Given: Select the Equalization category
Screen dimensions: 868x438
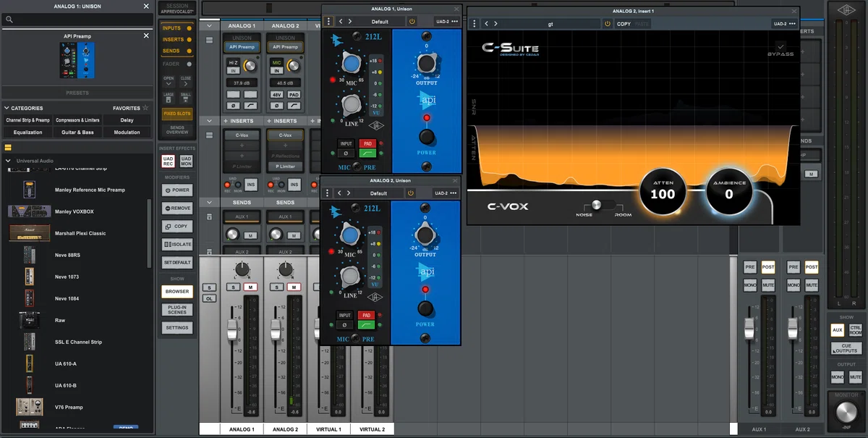Looking at the screenshot, I should [x=27, y=132].
